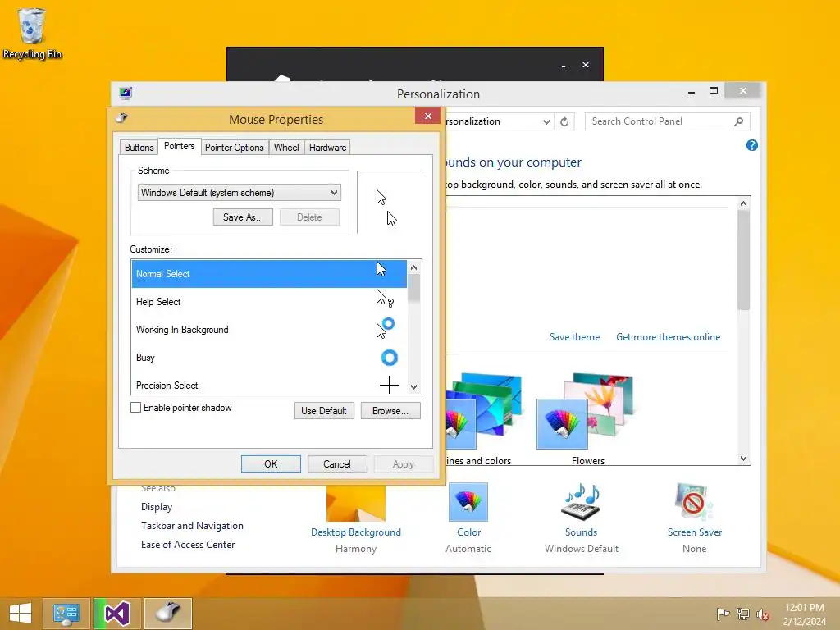Select the Working In Background pointer row

click(x=269, y=330)
